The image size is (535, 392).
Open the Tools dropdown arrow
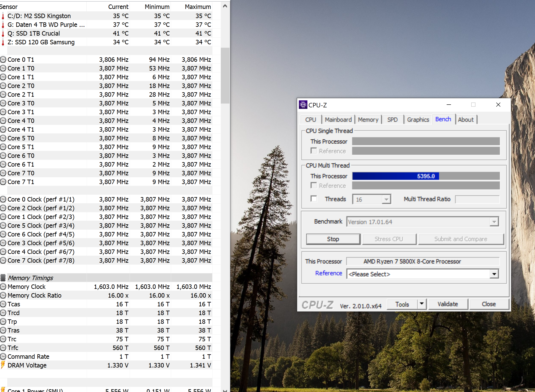click(422, 304)
